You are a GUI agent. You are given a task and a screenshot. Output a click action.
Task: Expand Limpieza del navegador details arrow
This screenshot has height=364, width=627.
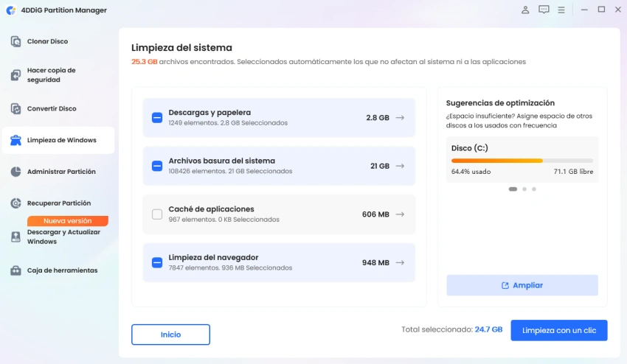coord(400,262)
